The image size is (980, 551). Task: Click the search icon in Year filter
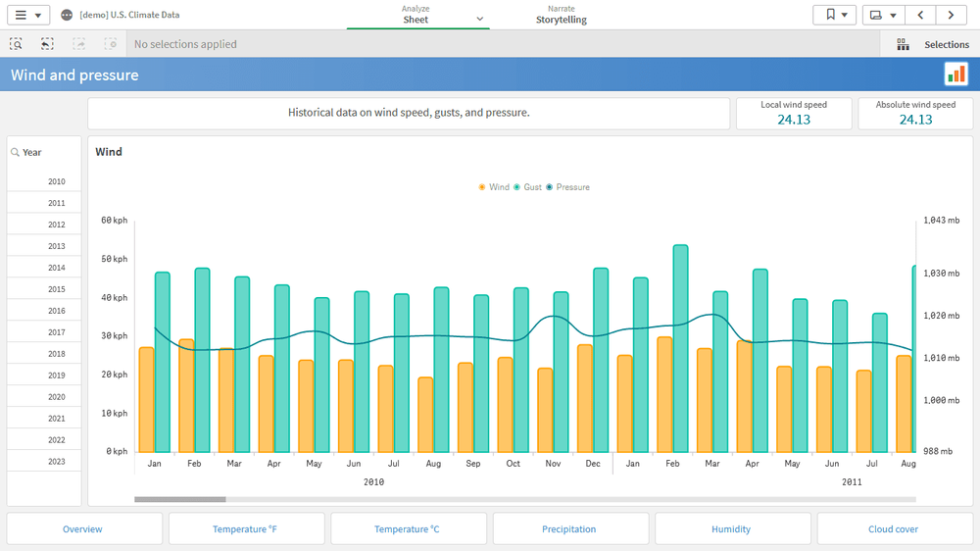pos(15,152)
